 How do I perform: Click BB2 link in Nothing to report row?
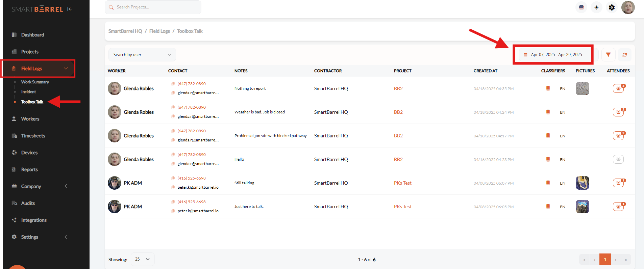(x=398, y=88)
